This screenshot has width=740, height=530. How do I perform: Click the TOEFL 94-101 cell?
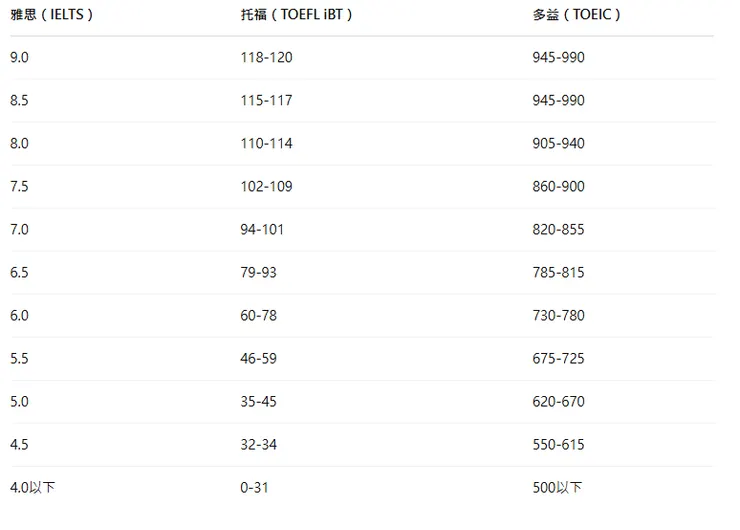click(x=262, y=230)
